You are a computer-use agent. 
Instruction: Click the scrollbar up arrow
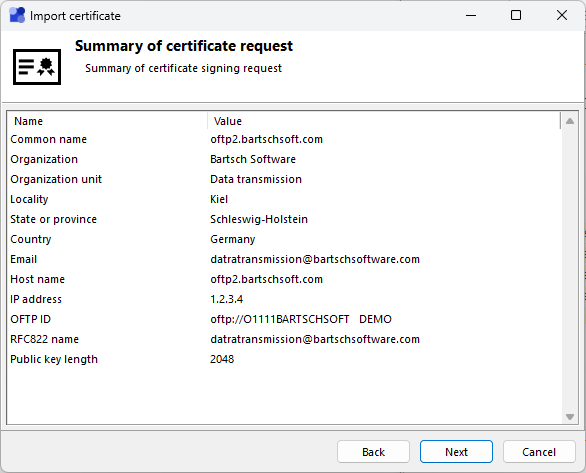pyautogui.click(x=570, y=121)
